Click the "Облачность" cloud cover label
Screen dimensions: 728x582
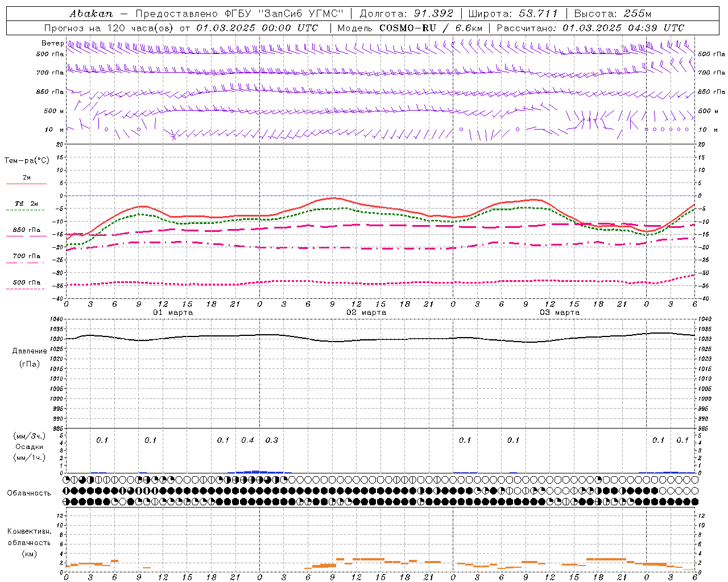(x=29, y=493)
